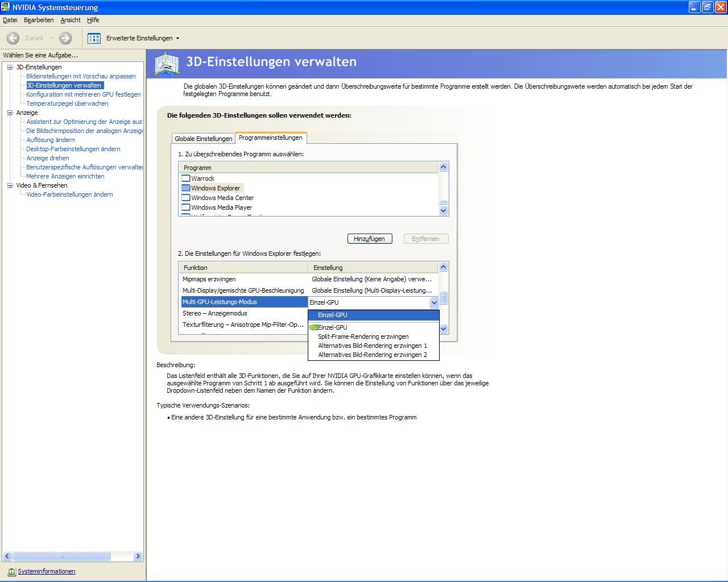Open the Systeminformationen link
Image resolution: width=728 pixels, height=582 pixels.
click(x=47, y=572)
